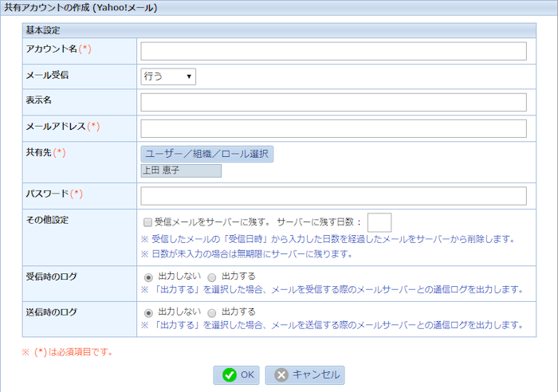Click the 共有先(*) label
Viewport: 558px width, 392px height.
pyautogui.click(x=45, y=153)
